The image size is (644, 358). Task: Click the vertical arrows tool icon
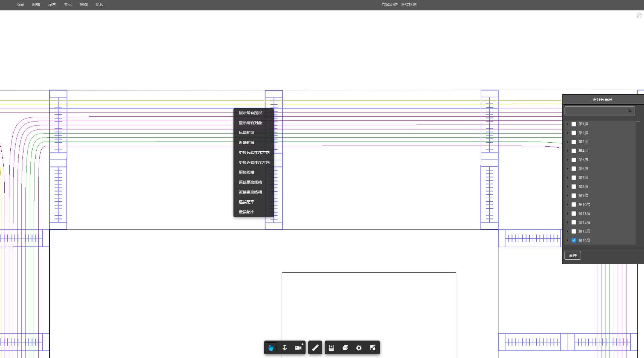click(284, 348)
